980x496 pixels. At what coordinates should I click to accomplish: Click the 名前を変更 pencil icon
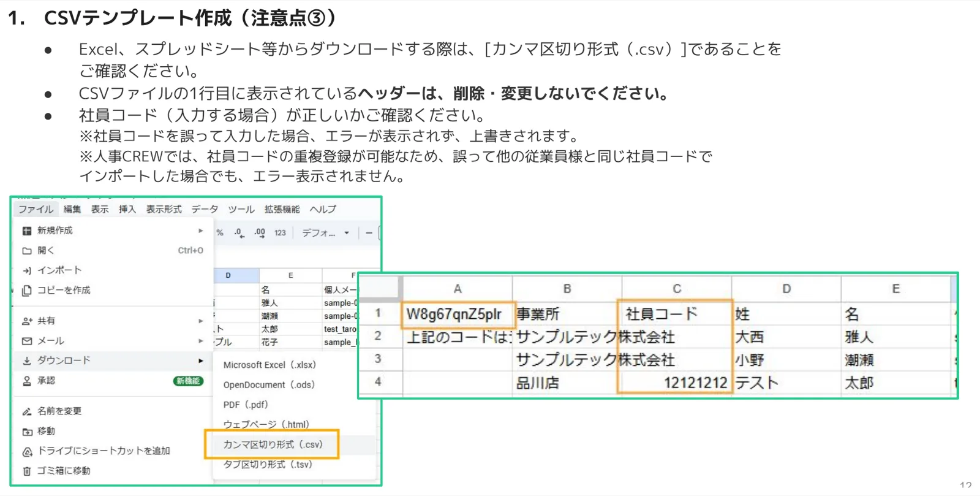click(x=27, y=411)
